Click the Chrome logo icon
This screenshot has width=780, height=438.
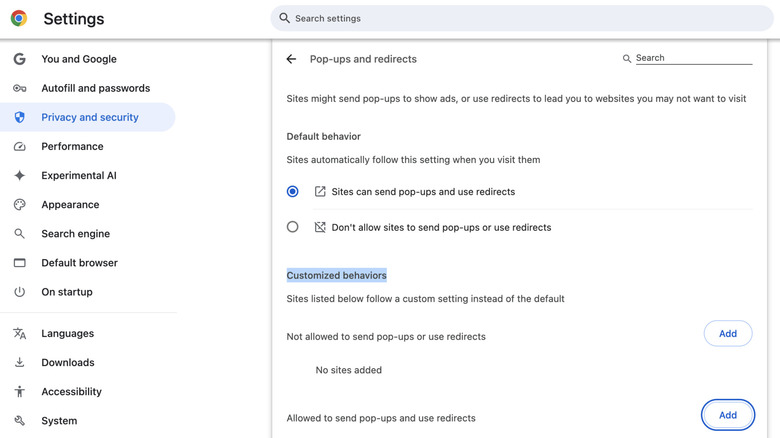[x=19, y=19]
